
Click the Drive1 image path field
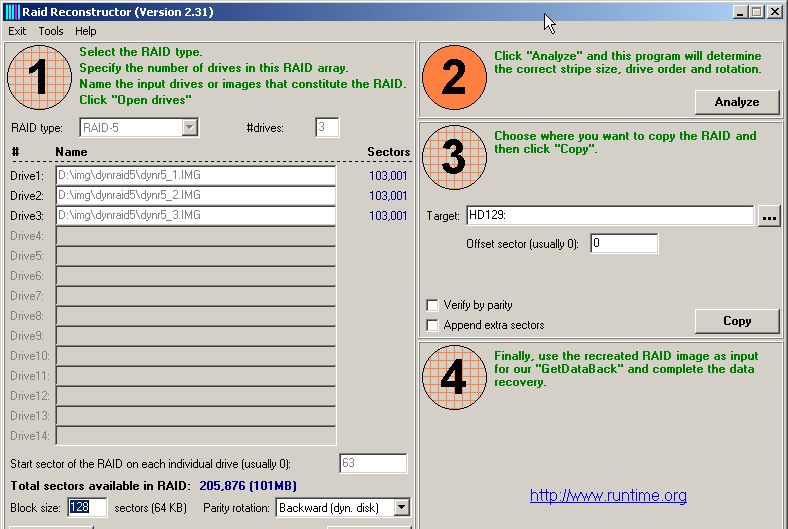(x=195, y=175)
